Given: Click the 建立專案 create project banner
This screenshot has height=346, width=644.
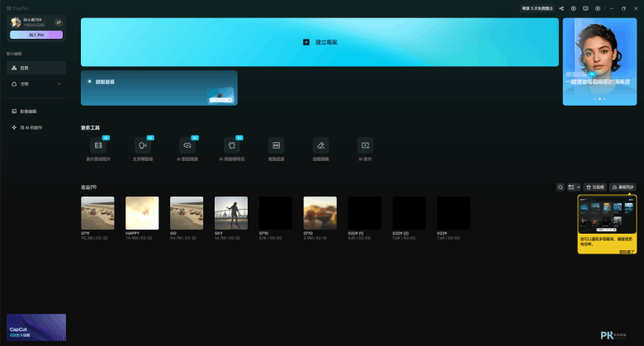Looking at the screenshot, I should (320, 42).
